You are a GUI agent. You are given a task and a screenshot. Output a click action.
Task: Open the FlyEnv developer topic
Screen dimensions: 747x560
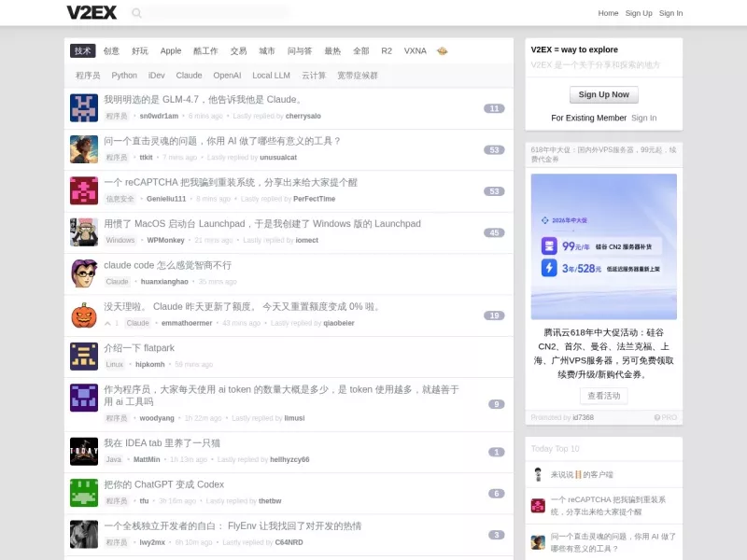pos(233,526)
